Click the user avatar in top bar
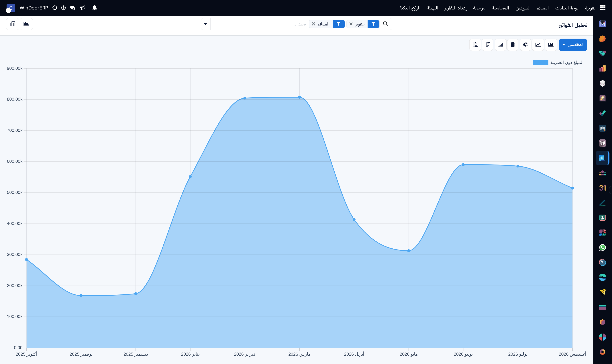 10,8
